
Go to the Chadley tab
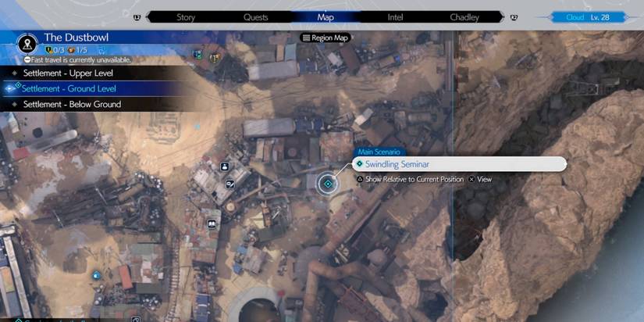[464, 17]
